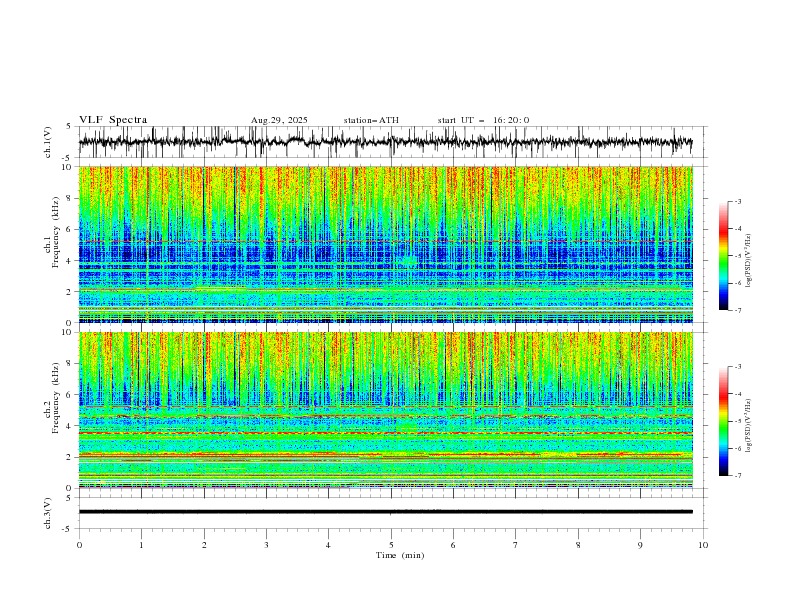The width and height of the screenshot is (792, 612).
Task: Click the "0" tick on the Time axis
Action: [79, 545]
